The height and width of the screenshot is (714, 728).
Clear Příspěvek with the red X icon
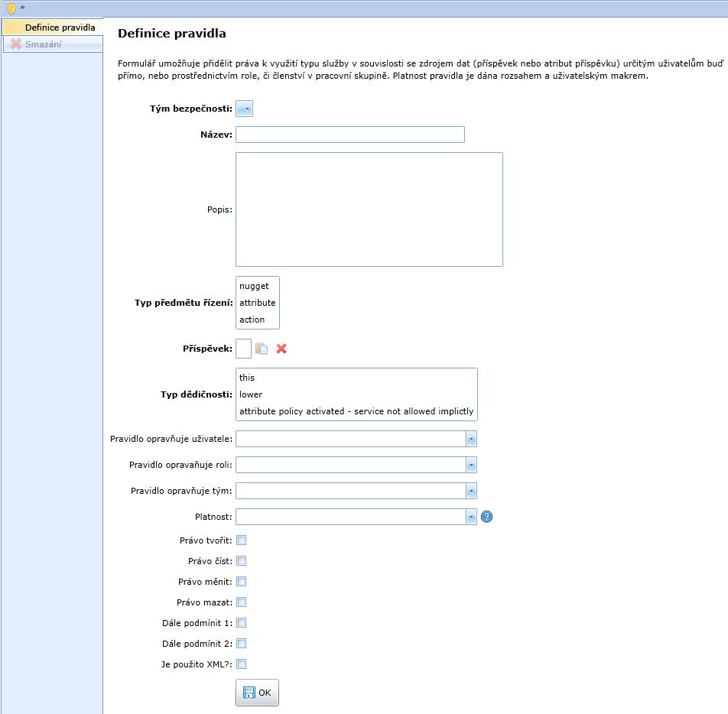click(x=281, y=349)
